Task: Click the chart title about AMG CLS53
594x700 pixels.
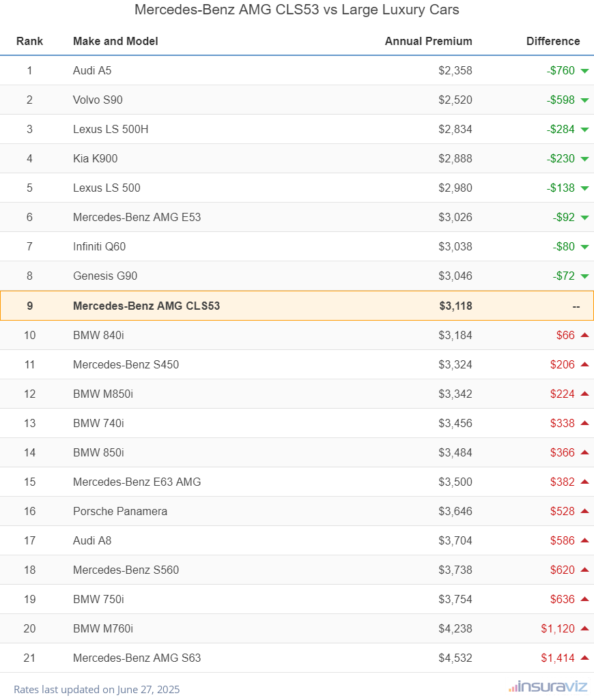Action: (296, 10)
